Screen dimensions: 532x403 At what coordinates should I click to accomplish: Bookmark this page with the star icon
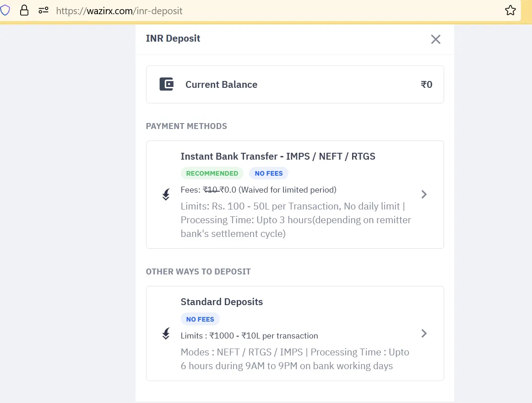tap(510, 10)
